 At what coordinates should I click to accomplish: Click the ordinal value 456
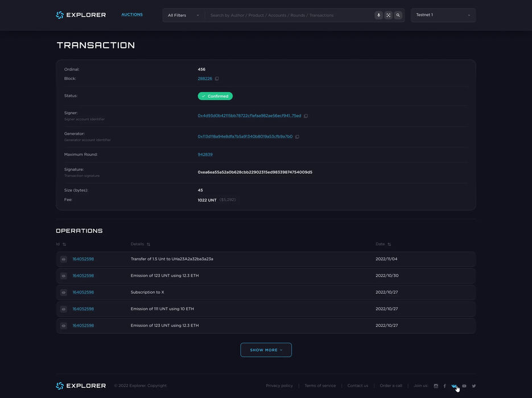click(201, 69)
